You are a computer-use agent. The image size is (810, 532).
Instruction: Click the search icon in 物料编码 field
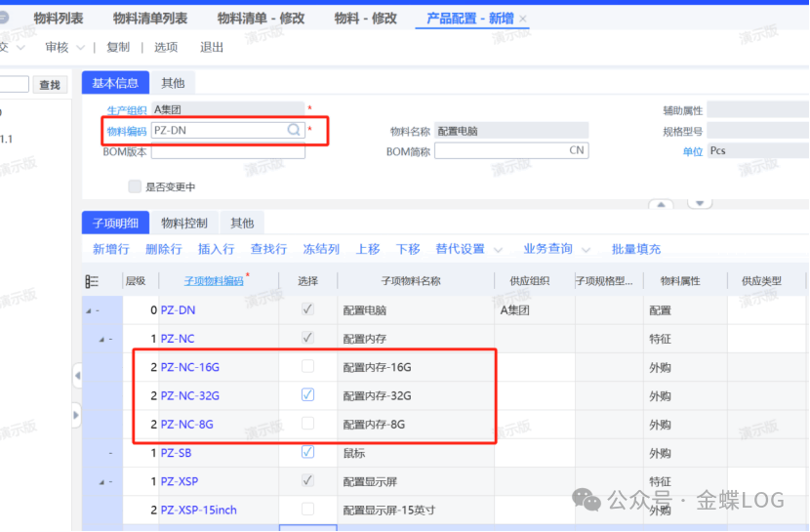click(x=293, y=130)
